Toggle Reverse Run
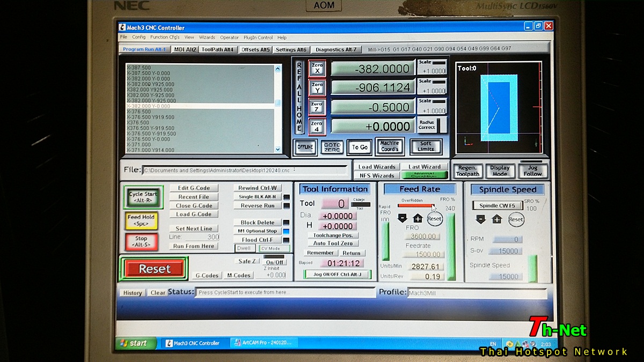 (x=257, y=205)
